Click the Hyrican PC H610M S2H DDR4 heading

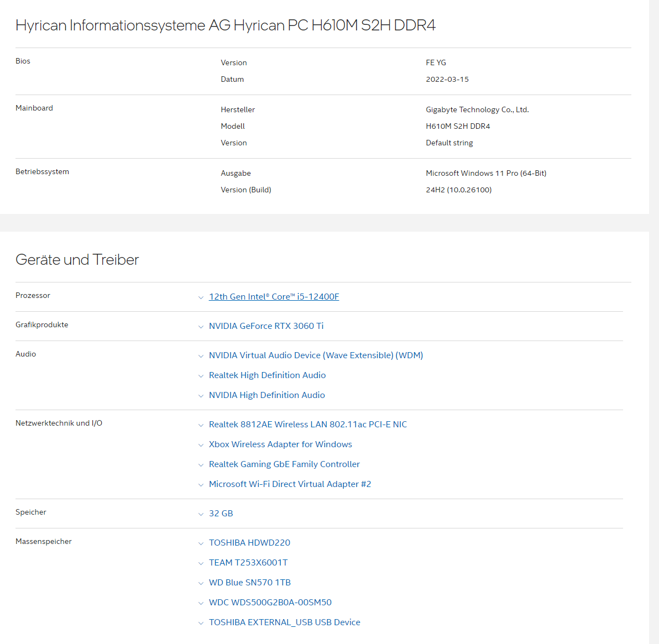(x=225, y=25)
